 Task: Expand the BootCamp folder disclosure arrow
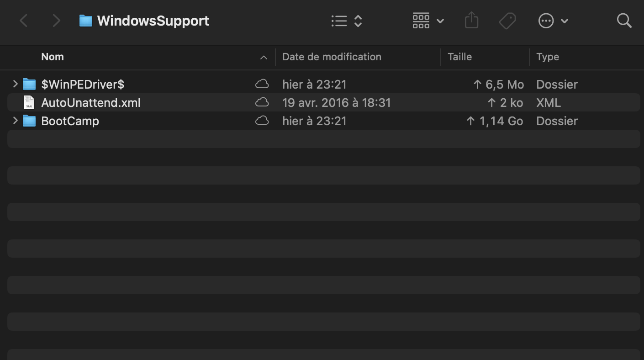click(x=15, y=121)
